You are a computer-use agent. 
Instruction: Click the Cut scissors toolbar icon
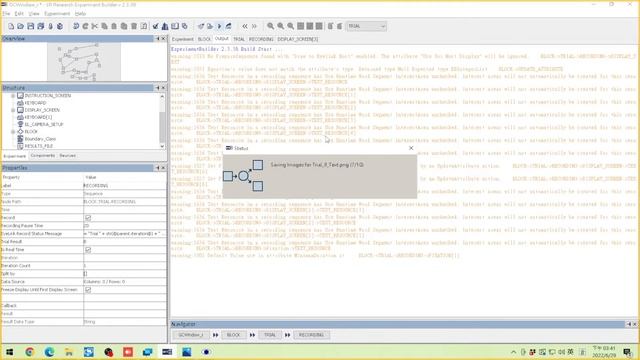95,26
